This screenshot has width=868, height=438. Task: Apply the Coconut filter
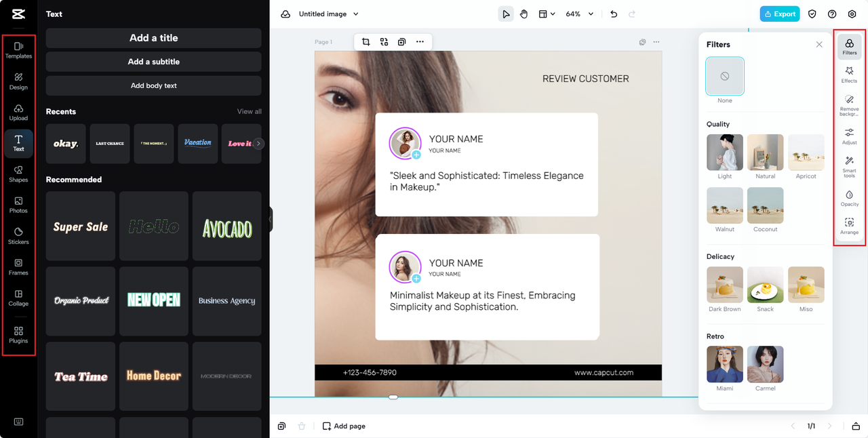(x=766, y=205)
